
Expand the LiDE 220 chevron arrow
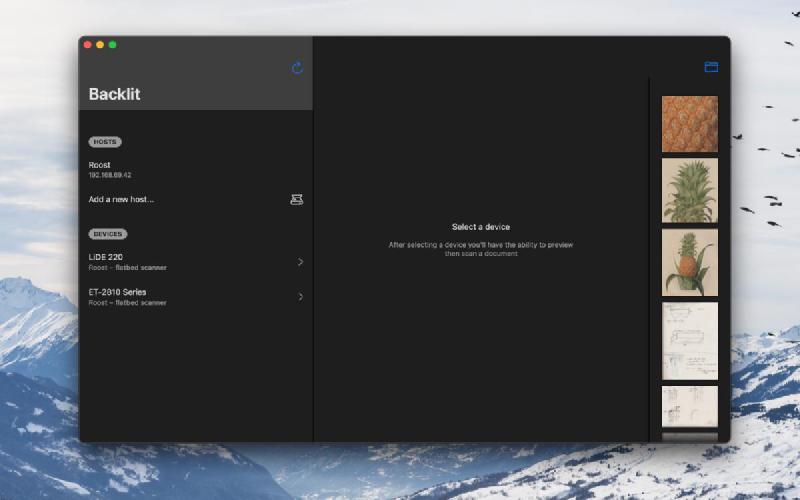click(300, 262)
